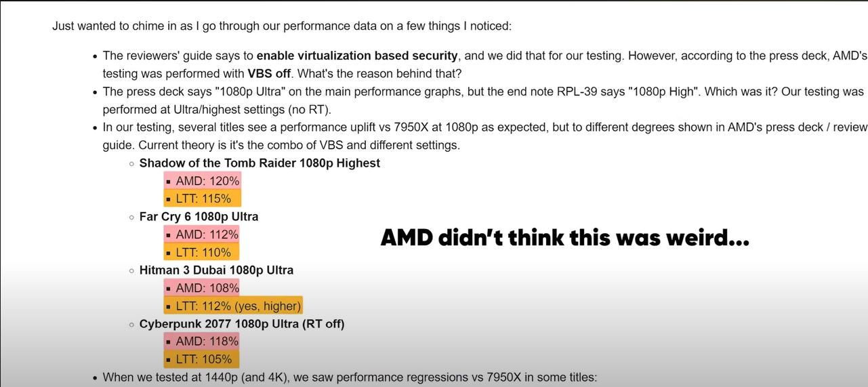
Task: Click the 'AMD: 108%' highlighted entry
Action: (202, 287)
